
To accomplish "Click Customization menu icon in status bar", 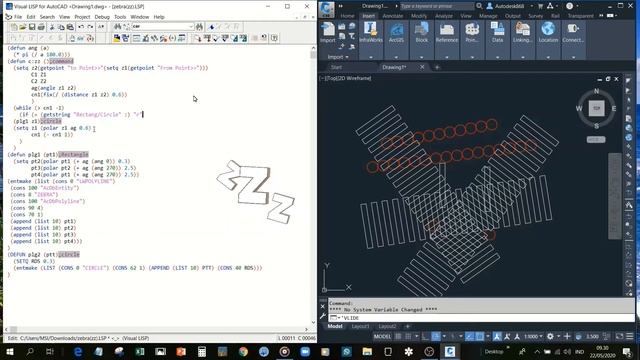I will tap(630, 336).
